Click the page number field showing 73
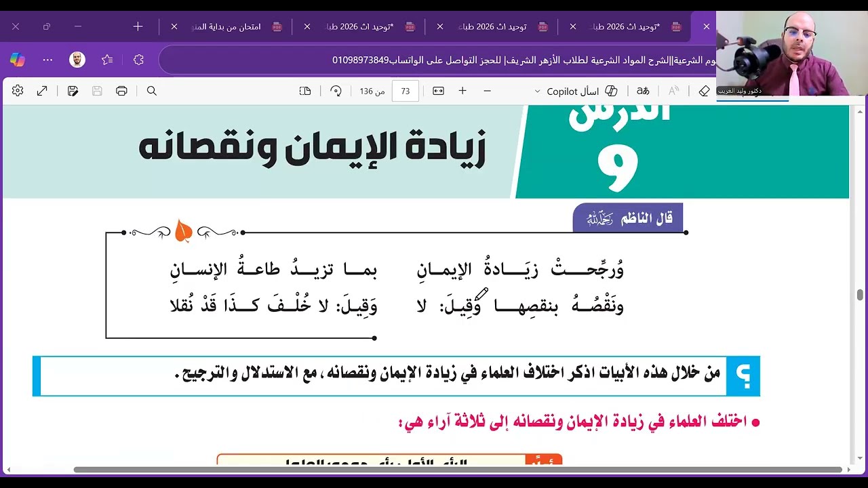 [406, 91]
